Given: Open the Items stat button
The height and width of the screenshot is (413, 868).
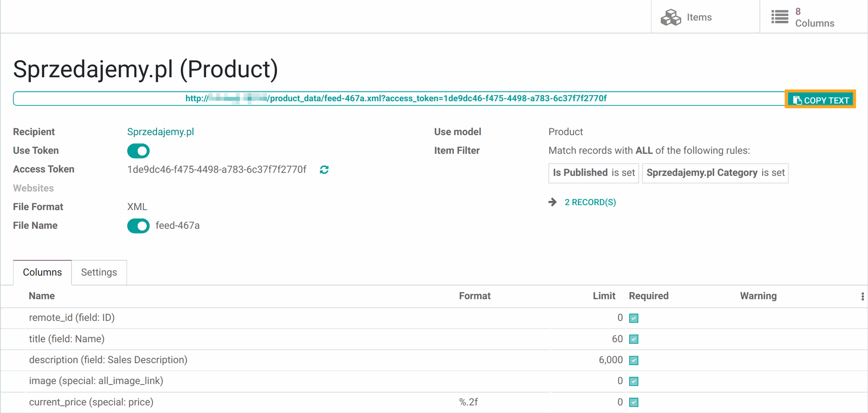Looking at the screenshot, I should pyautogui.click(x=705, y=17).
